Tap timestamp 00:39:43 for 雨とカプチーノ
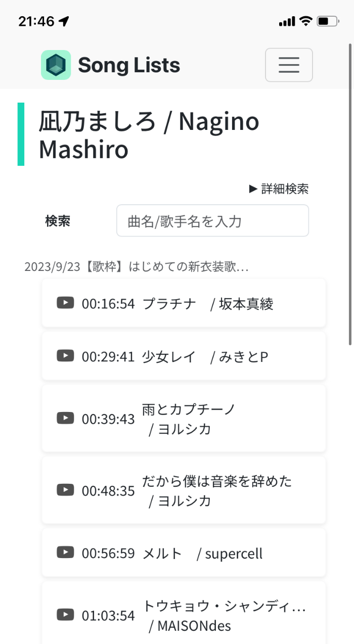 (x=107, y=418)
